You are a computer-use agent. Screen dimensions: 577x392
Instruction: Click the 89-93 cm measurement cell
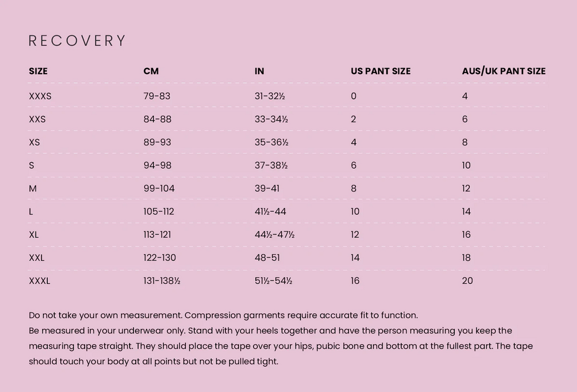157,142
